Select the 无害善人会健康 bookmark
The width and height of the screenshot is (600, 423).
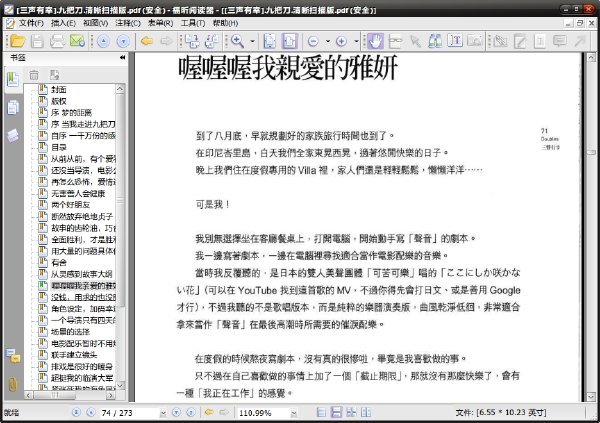click(x=78, y=193)
